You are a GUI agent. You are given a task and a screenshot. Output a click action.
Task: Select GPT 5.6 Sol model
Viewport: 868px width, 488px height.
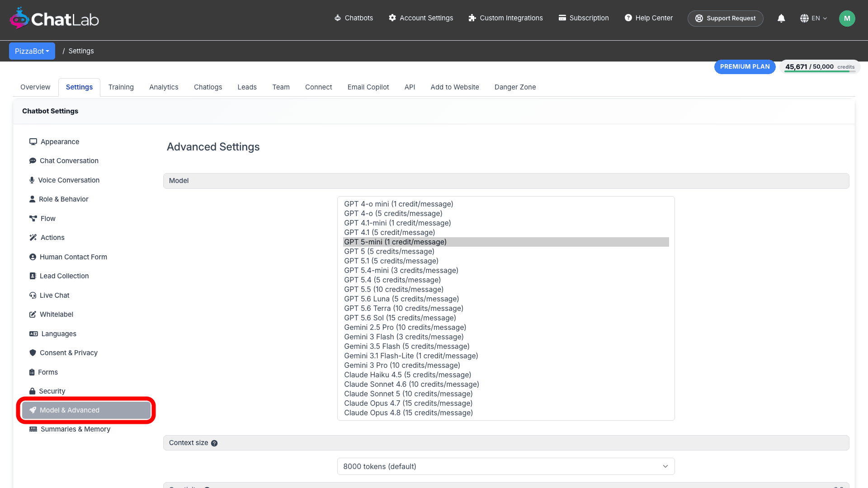(x=506, y=318)
